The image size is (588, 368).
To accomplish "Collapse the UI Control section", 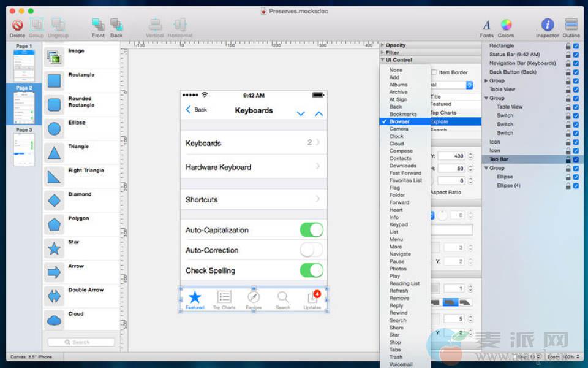I will click(x=383, y=60).
